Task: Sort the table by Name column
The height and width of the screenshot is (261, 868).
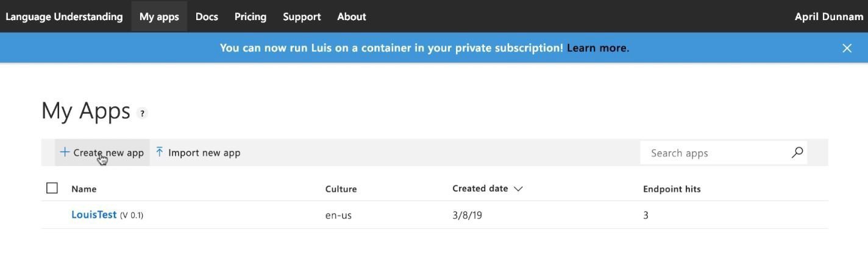Action: pyautogui.click(x=84, y=189)
